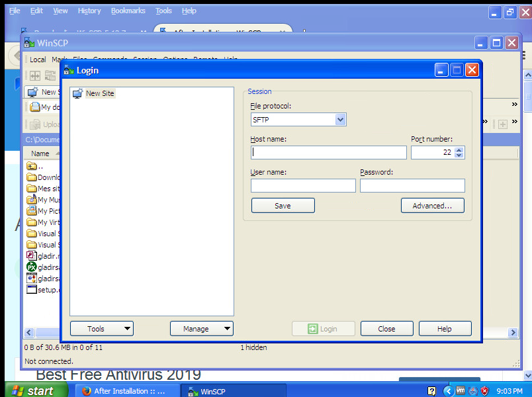532x397 pixels.
Task: Select the My Music folder
Action: (x=43, y=200)
